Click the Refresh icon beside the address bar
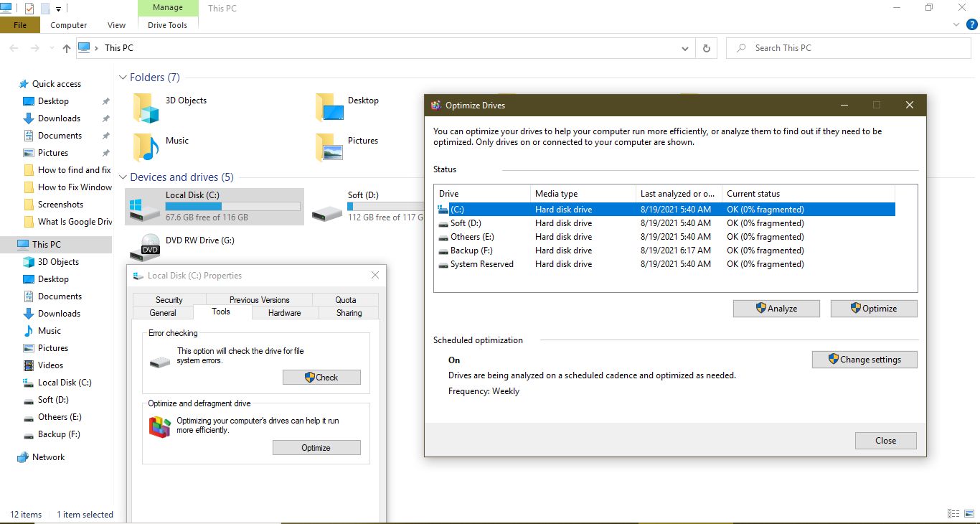The height and width of the screenshot is (524, 980). [x=707, y=48]
